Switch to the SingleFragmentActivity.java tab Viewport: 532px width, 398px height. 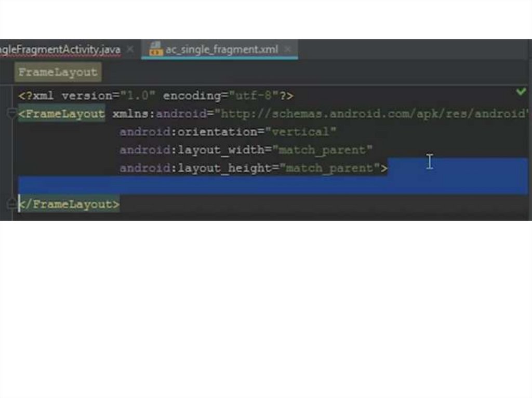coord(60,49)
